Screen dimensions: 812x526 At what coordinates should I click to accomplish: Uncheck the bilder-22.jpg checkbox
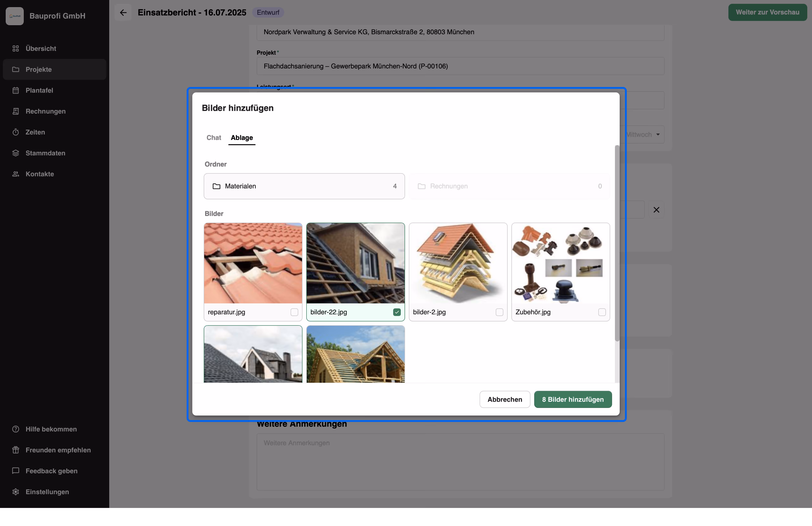pyautogui.click(x=397, y=312)
